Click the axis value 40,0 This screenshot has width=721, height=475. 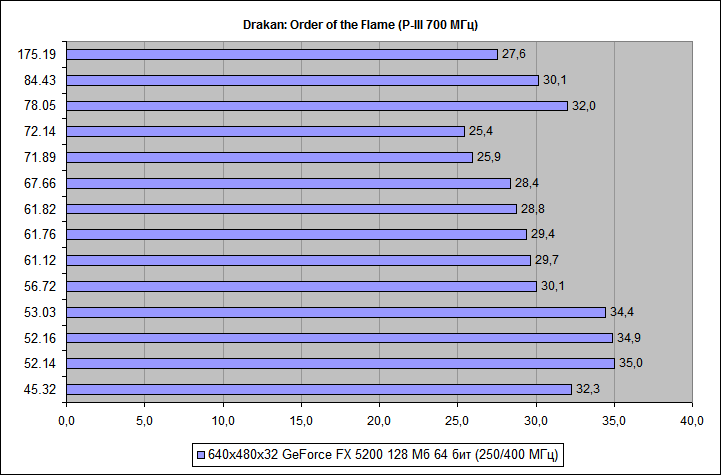click(x=692, y=421)
